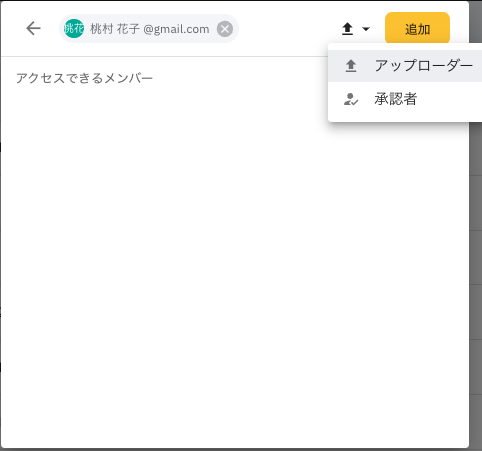Click highlighted row right of アップローダー text
This screenshot has width=482, height=451.
[477, 66]
